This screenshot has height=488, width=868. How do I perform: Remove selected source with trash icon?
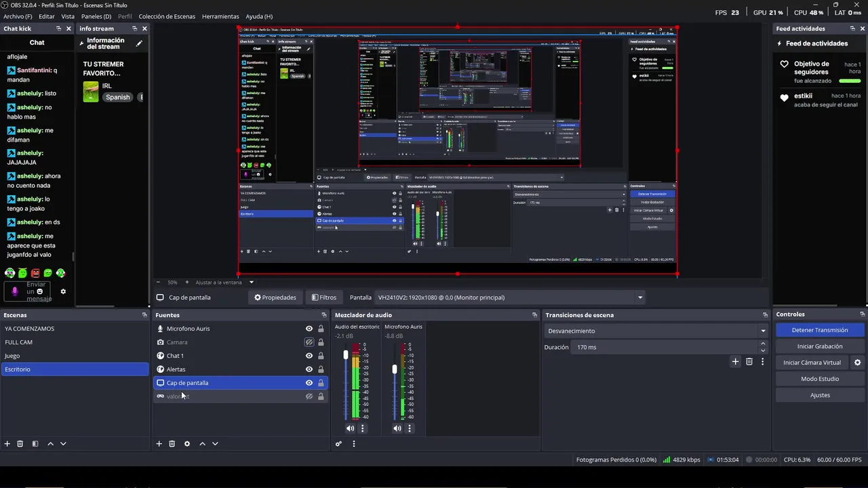[x=172, y=444]
